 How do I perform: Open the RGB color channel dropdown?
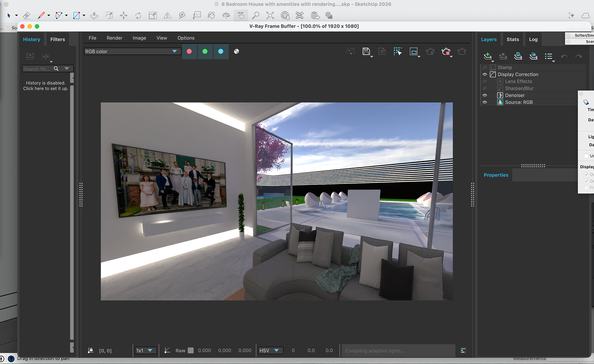(x=132, y=51)
